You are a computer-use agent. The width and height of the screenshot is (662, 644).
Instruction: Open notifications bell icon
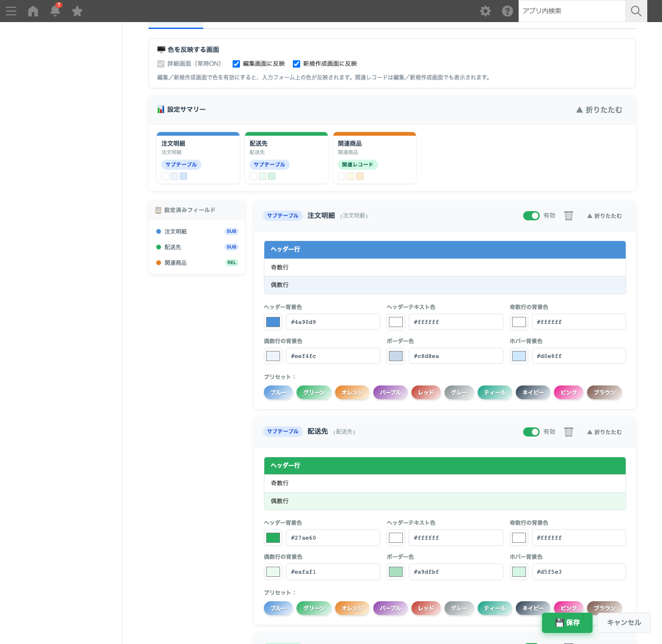tap(55, 11)
